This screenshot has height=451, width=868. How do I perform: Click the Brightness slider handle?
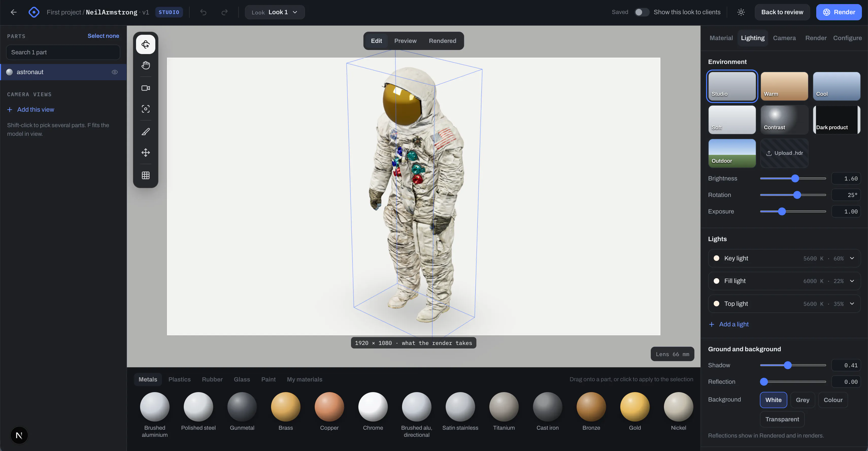point(795,178)
